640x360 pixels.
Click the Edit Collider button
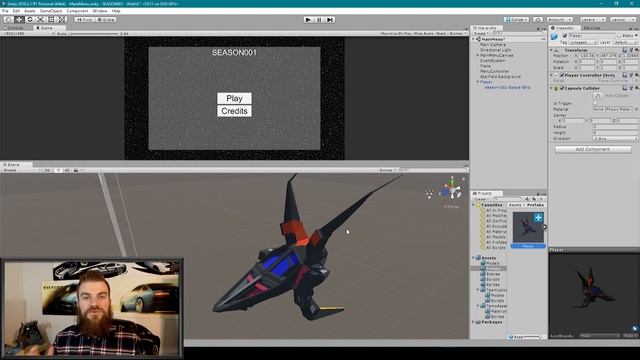(598, 96)
